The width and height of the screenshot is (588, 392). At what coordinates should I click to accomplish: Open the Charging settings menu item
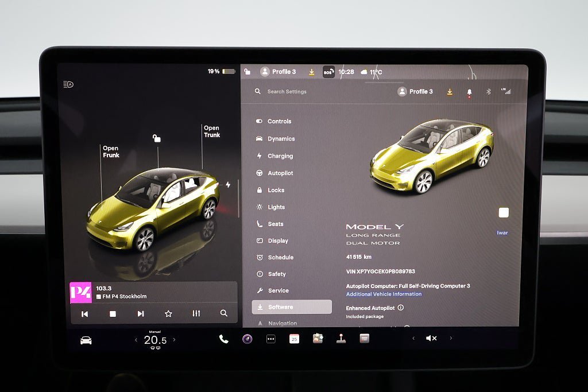(280, 156)
